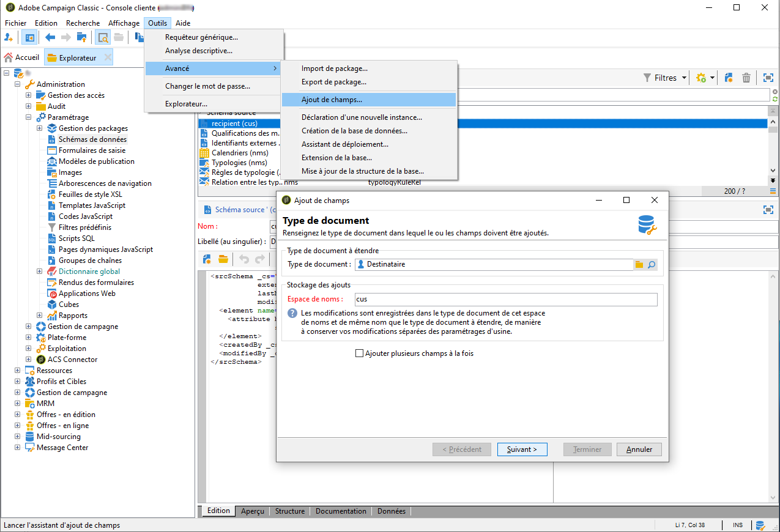
Task: Expand the Dictionnaire global node
Action: pyautogui.click(x=40, y=272)
